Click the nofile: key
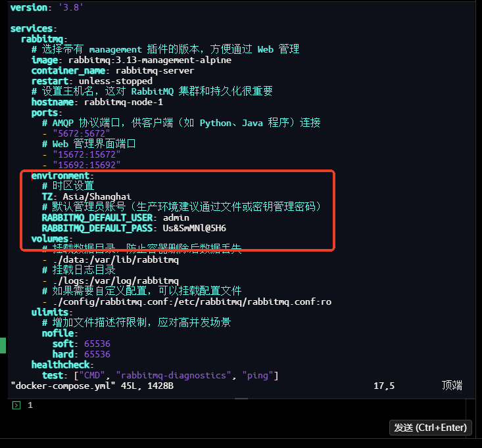The height and width of the screenshot is (448, 482). point(60,333)
